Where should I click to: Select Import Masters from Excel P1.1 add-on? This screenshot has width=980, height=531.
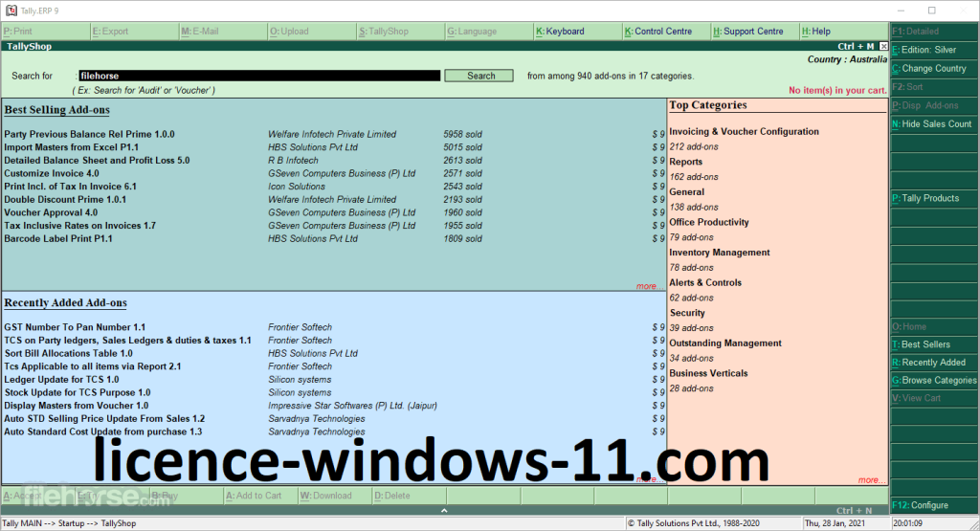[x=72, y=147]
